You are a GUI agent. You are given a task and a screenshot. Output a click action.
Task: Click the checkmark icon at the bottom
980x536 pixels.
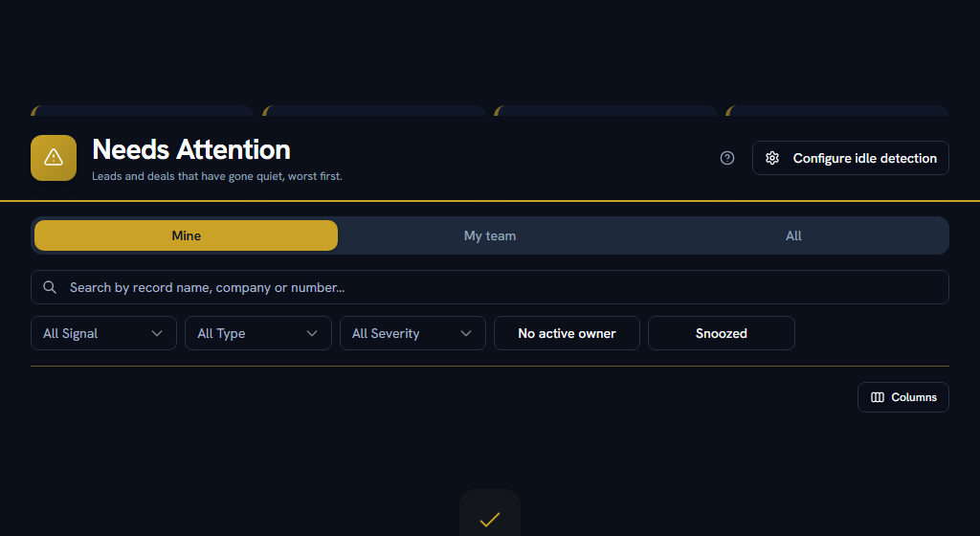point(490,519)
